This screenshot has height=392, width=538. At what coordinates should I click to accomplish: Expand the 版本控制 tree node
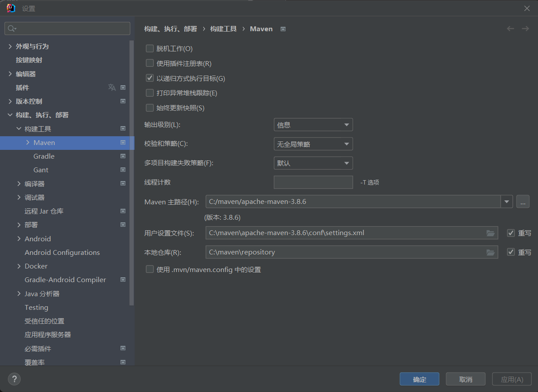point(10,101)
